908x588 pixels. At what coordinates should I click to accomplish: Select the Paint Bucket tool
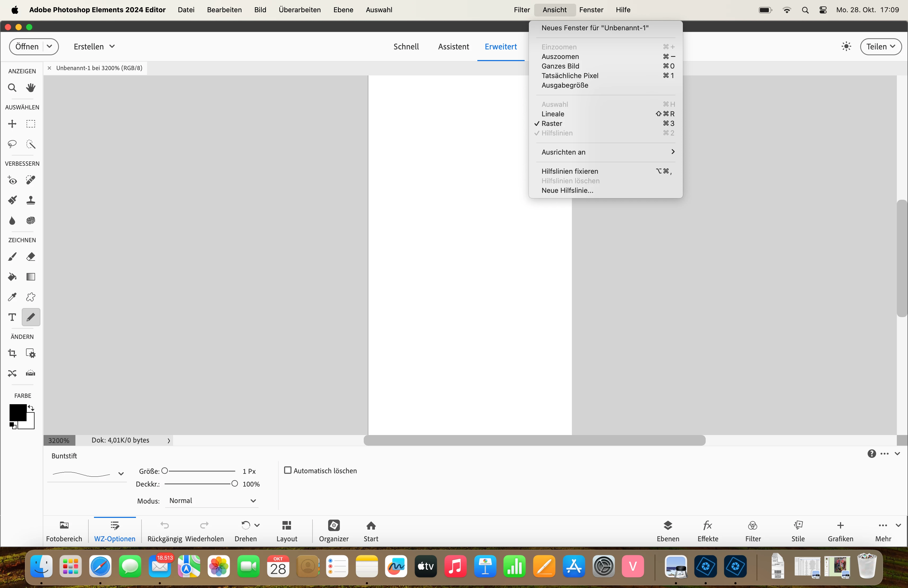(12, 277)
